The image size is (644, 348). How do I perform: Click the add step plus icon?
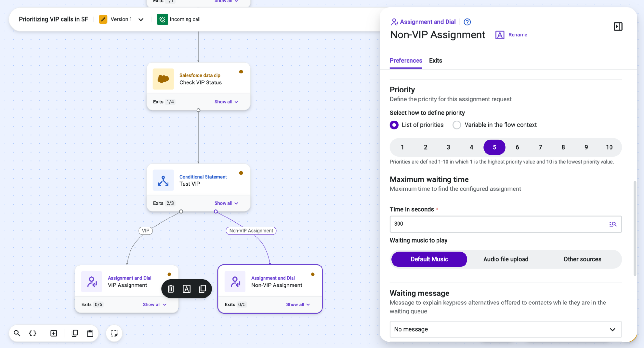pos(54,333)
